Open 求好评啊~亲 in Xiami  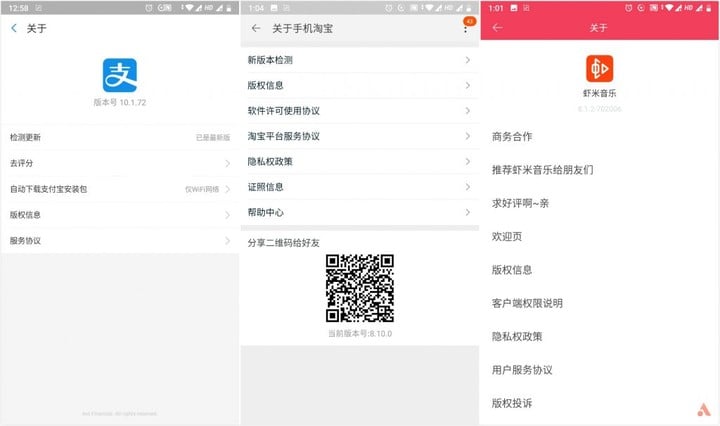[x=520, y=203]
